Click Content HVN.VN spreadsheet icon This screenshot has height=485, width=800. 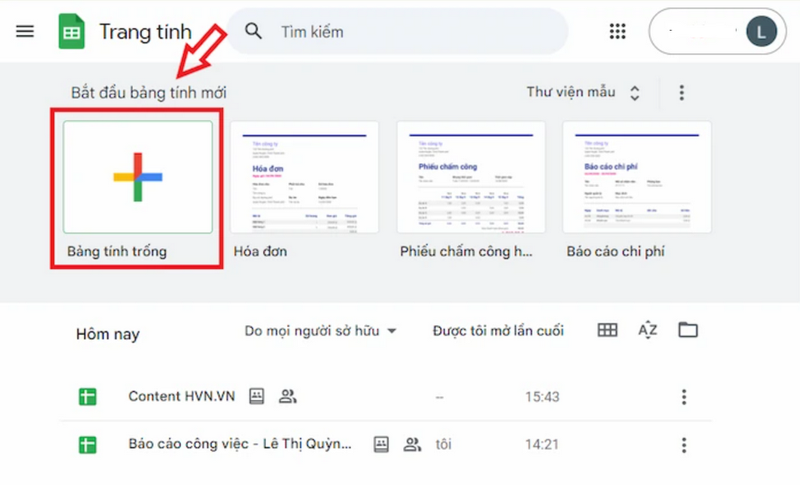(87, 397)
